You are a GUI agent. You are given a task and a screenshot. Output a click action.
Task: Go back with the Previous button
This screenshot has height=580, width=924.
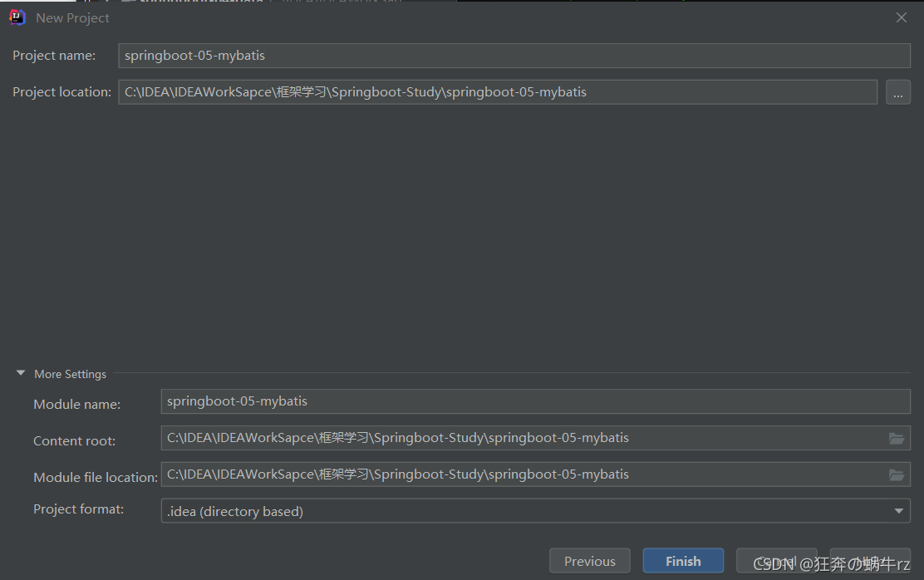click(589, 561)
